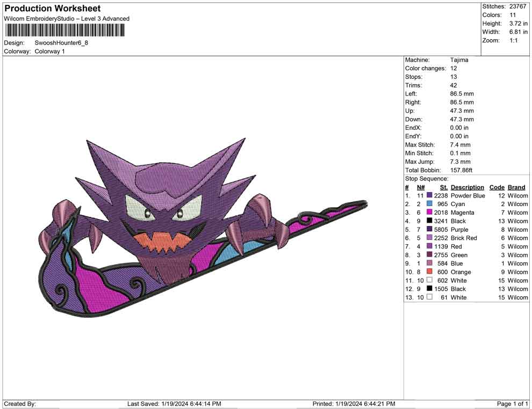Image resolution: width=532 pixels, height=409 pixels.
Task: Click the Min Stitch value '0.1 mm'
Action: [x=460, y=153]
